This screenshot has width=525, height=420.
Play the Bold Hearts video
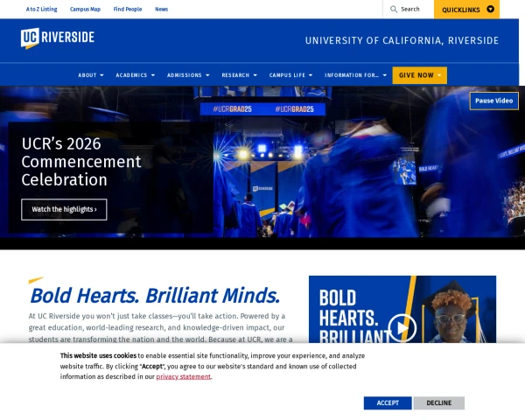tap(402, 328)
